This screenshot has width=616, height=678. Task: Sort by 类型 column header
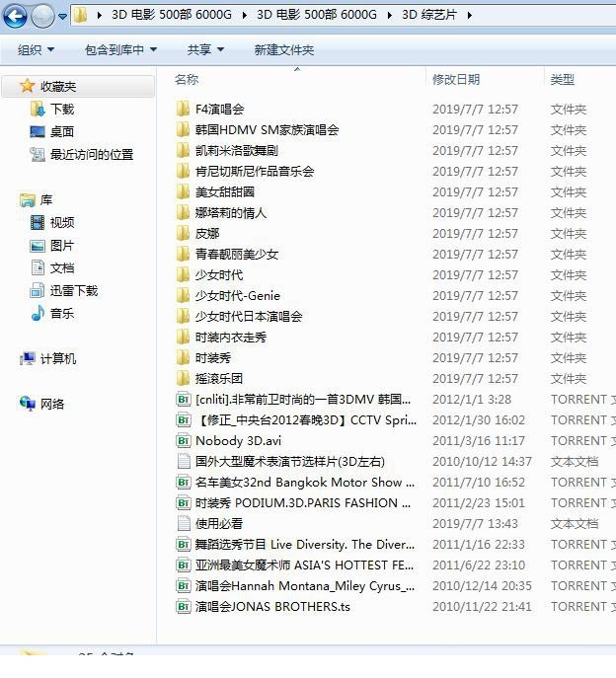[x=562, y=80]
